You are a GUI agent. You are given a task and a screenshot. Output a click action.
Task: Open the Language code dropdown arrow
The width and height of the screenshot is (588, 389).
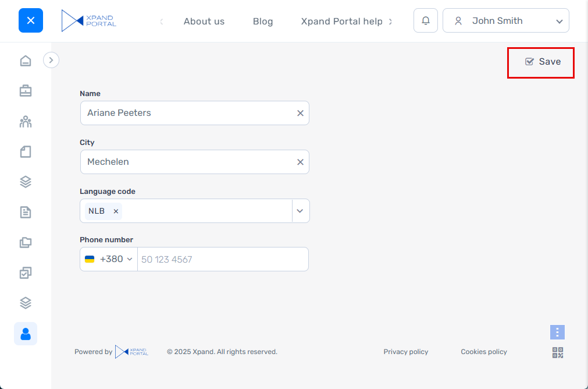click(300, 211)
